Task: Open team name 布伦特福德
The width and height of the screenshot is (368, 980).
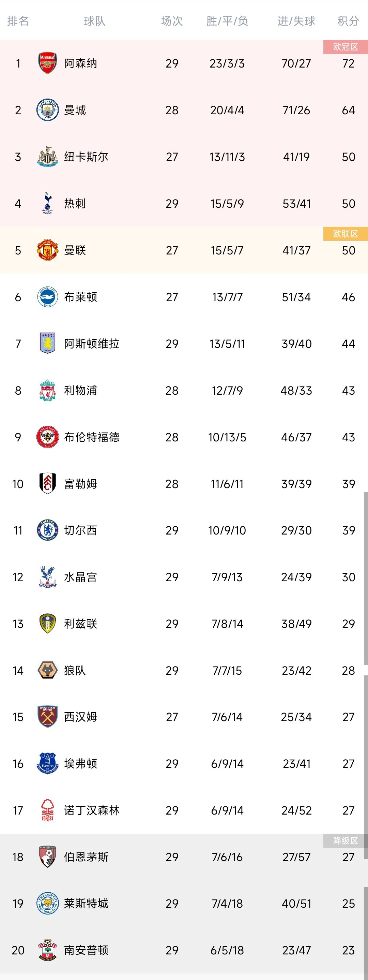Action: [x=92, y=437]
